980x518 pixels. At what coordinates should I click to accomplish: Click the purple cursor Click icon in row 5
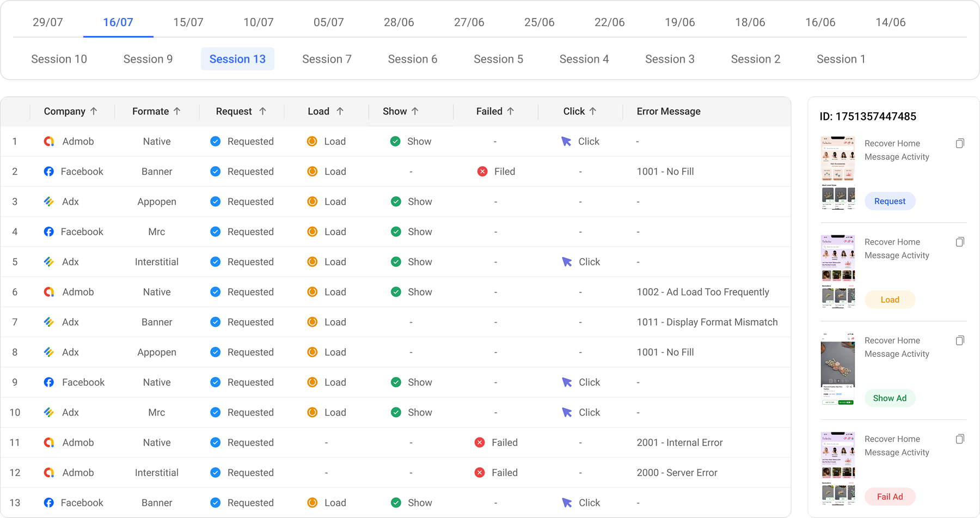tap(567, 262)
